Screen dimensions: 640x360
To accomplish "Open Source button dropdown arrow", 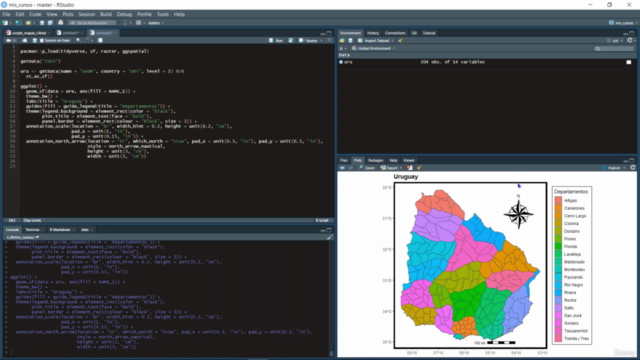I will (x=322, y=40).
